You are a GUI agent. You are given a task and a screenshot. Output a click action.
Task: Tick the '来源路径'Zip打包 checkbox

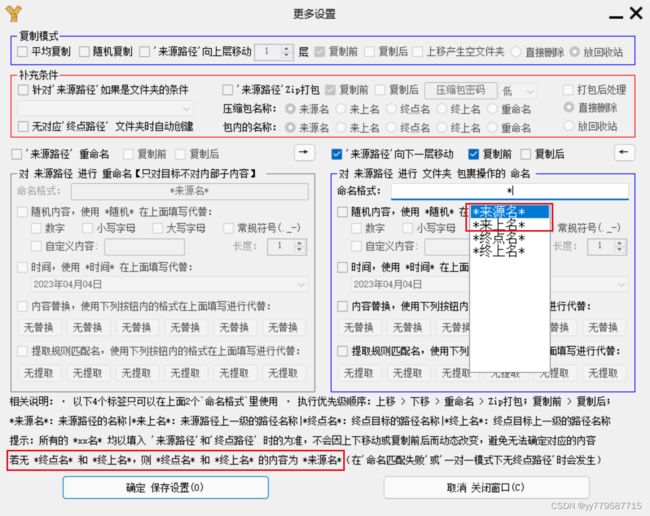[228, 90]
